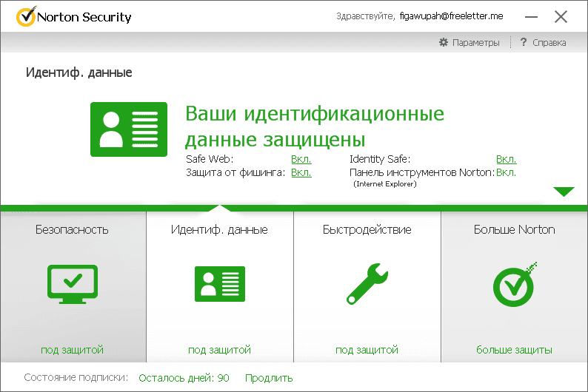
Task: Click the Safe Web: label
Action: (210, 159)
